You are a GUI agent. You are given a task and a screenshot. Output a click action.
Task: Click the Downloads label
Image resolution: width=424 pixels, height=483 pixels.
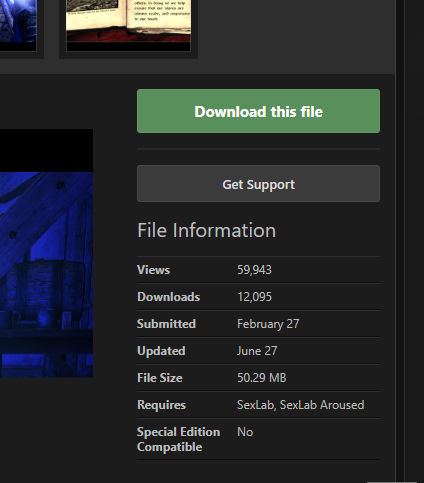(x=168, y=297)
